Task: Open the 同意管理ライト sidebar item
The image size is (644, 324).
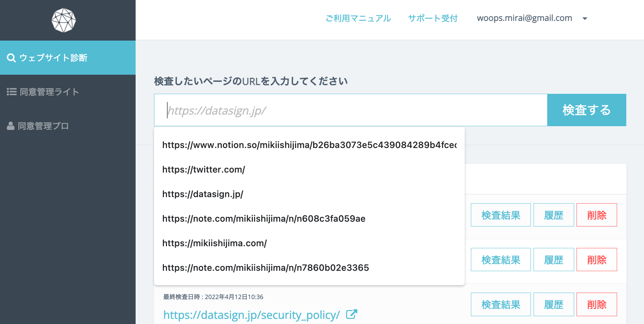Action: [68, 92]
